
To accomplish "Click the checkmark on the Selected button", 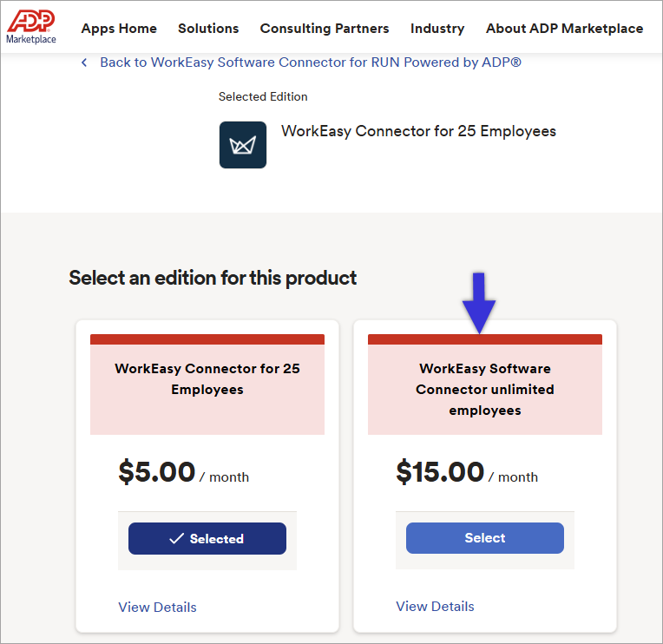I will [x=176, y=538].
